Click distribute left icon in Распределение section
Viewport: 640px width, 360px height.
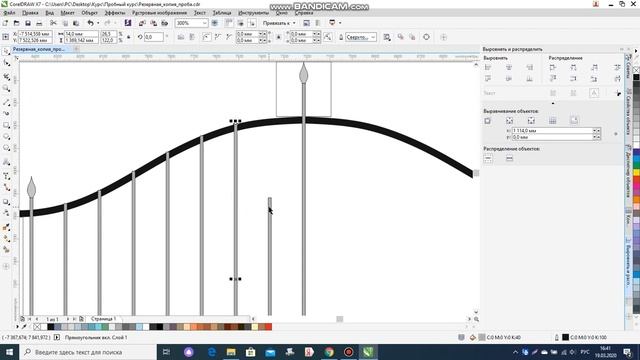click(553, 67)
